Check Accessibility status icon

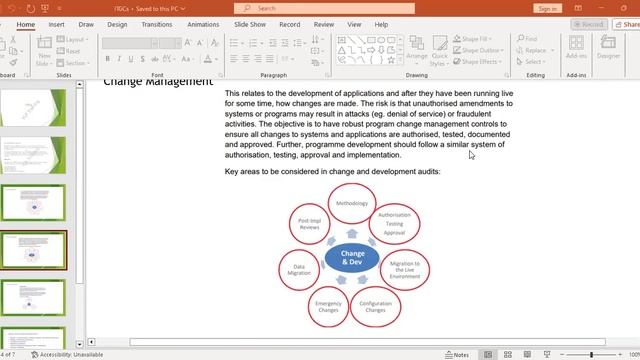(x=35, y=355)
